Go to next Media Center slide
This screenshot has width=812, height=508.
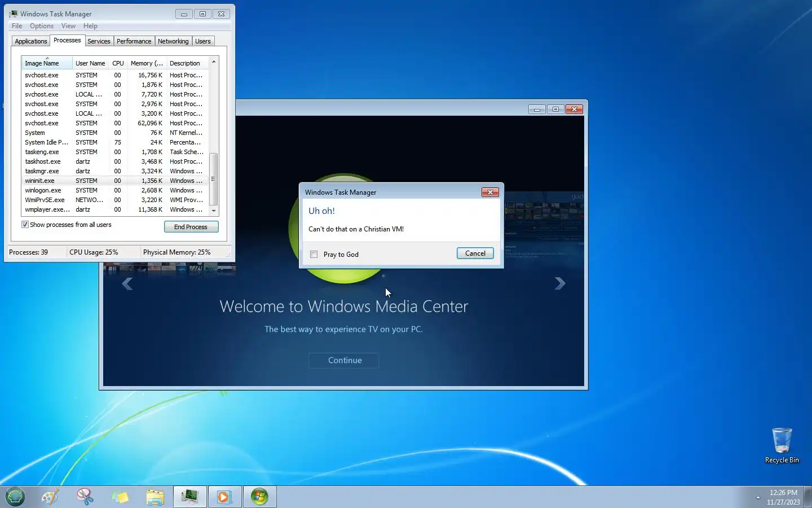tap(559, 283)
